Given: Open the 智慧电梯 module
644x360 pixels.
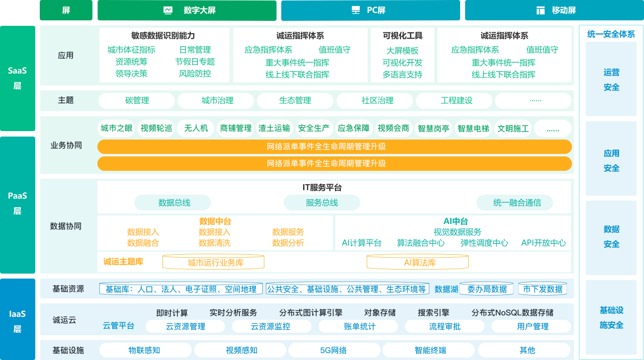Looking at the screenshot, I should [473, 128].
